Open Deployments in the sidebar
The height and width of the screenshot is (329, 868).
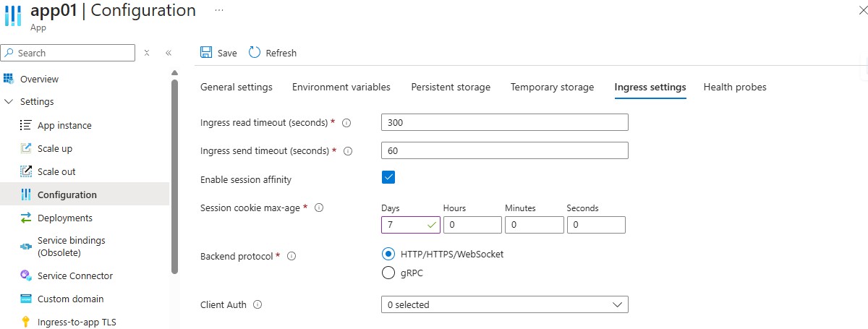click(x=65, y=218)
